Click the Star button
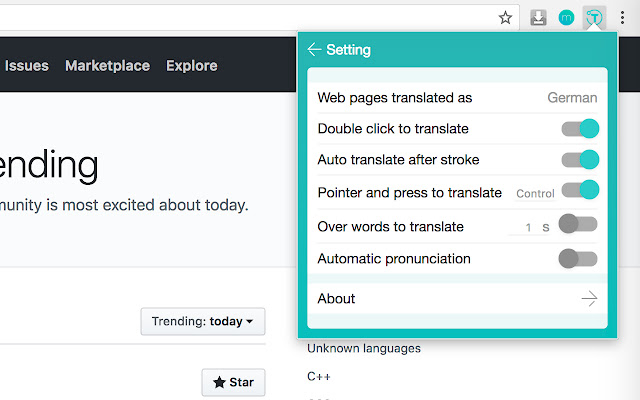This screenshot has height=400, width=640. [233, 382]
